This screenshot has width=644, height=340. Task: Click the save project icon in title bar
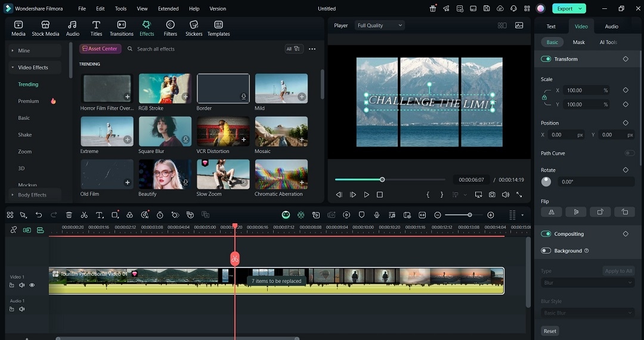[487, 8]
